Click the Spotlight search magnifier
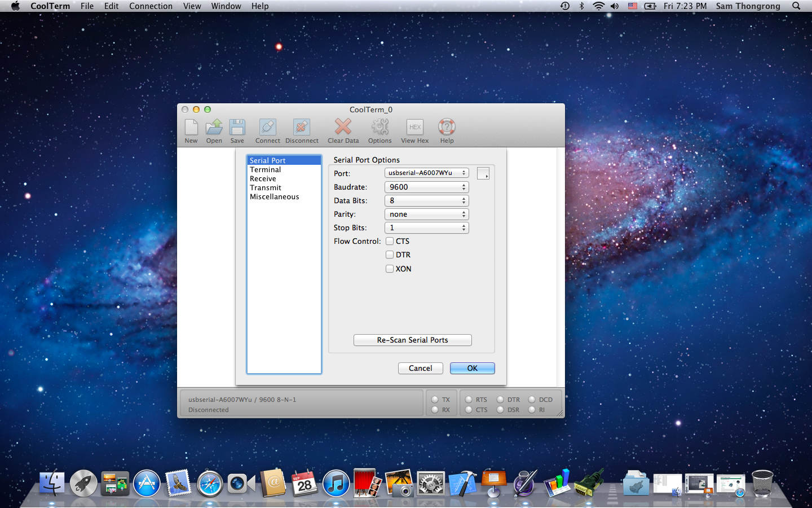 [796, 6]
